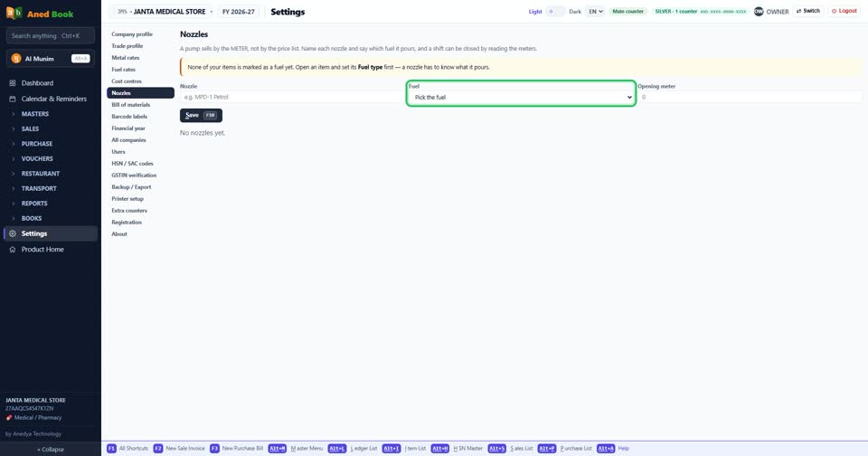This screenshot has width=868, height=456.
Task: Click the Alt+L Ledger List badge
Action: click(x=336, y=448)
